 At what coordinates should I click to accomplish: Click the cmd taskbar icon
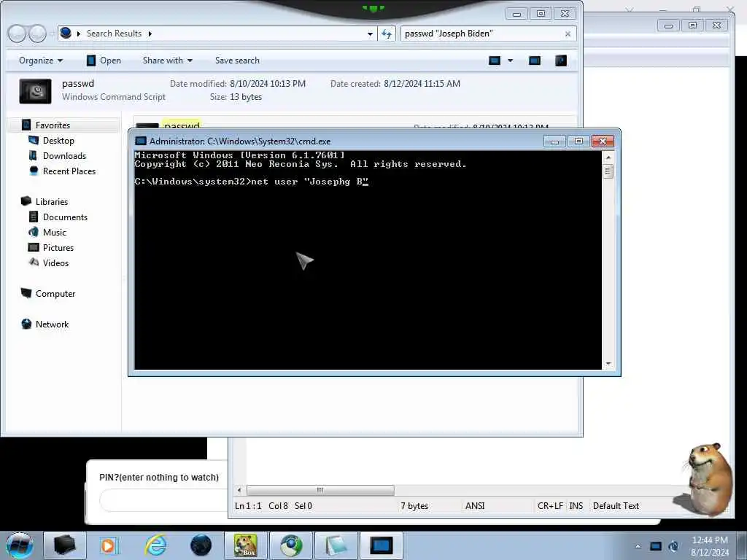pos(381,545)
